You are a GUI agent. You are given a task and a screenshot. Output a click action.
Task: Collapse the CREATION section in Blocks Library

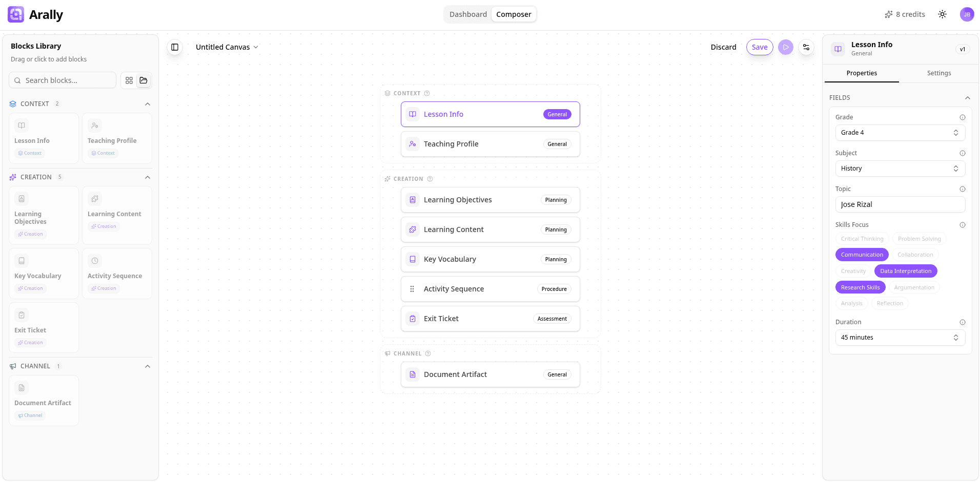click(148, 177)
